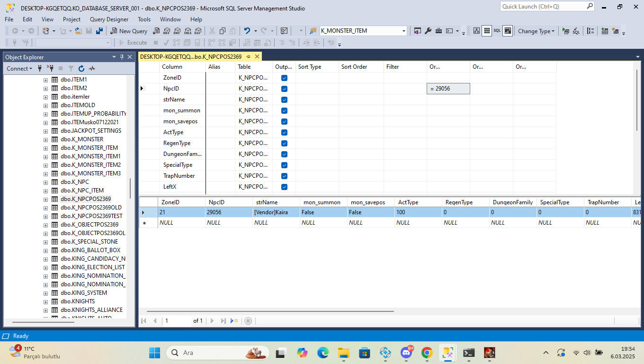Click the Connect button in Object Explorer
644x364 pixels.
tap(19, 69)
